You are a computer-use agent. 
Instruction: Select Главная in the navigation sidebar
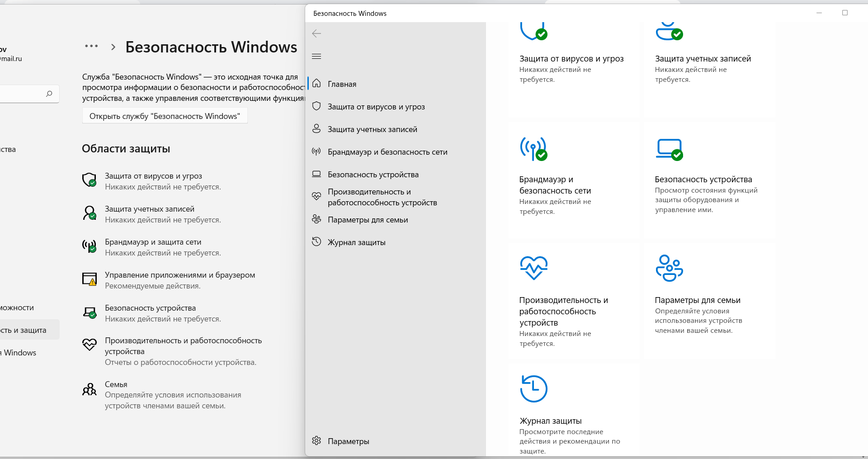click(396, 84)
